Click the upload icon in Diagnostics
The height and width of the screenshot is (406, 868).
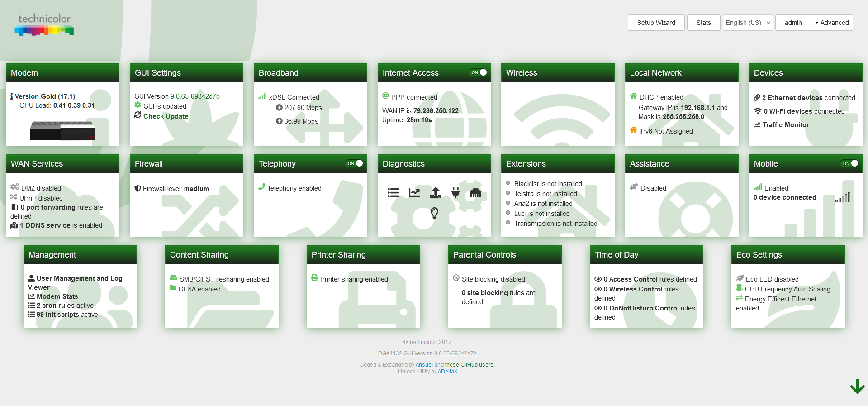(x=435, y=193)
